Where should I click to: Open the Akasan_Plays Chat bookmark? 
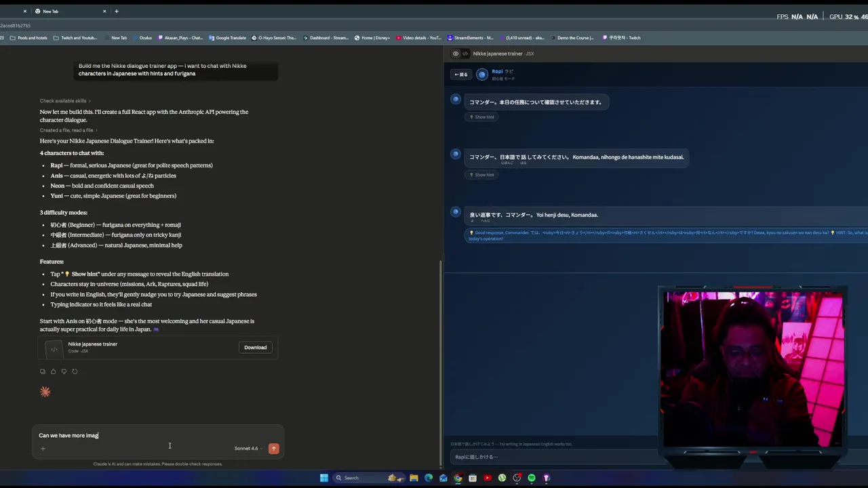[180, 38]
